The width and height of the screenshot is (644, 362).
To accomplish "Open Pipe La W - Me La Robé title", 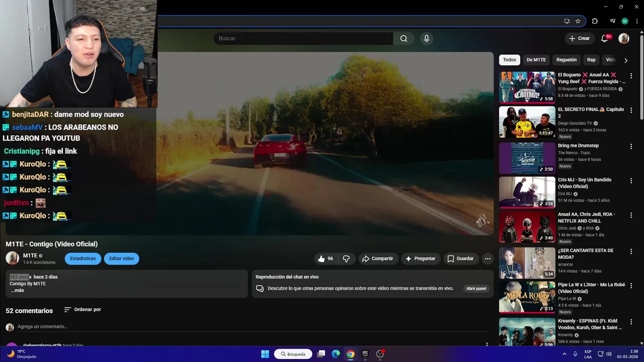I will [x=591, y=288].
